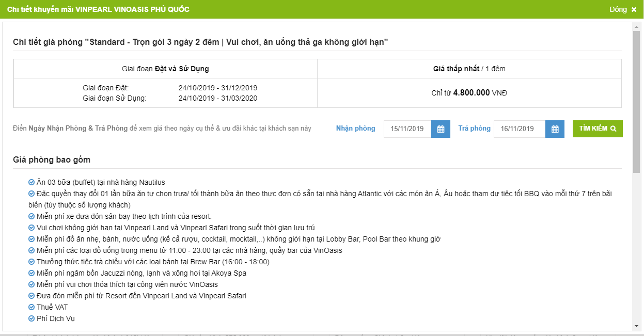This screenshot has width=644, height=336.
Task: Click the Trả phòng label
Action: click(474, 129)
